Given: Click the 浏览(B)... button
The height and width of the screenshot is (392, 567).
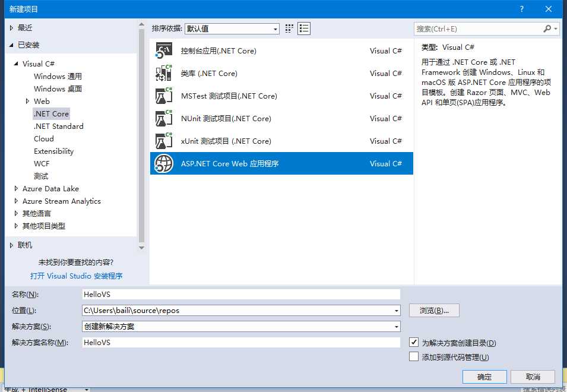Looking at the screenshot, I should (x=434, y=310).
